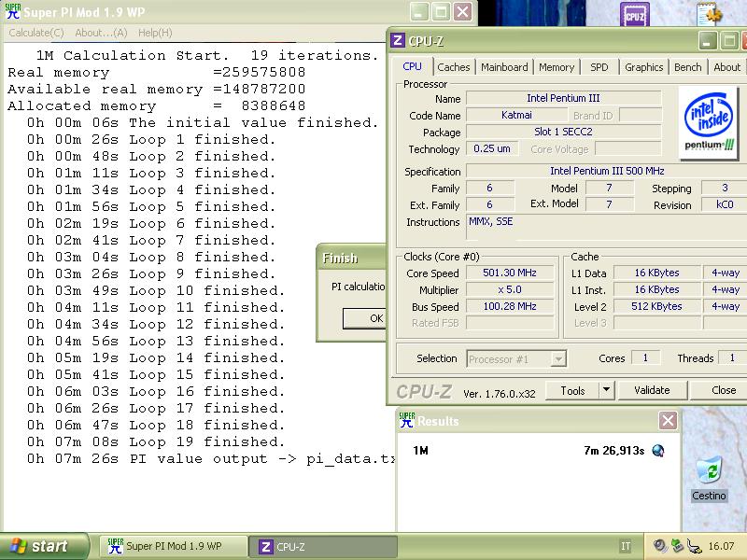
Task: Switch to the Mainboard tab
Action: coord(504,67)
